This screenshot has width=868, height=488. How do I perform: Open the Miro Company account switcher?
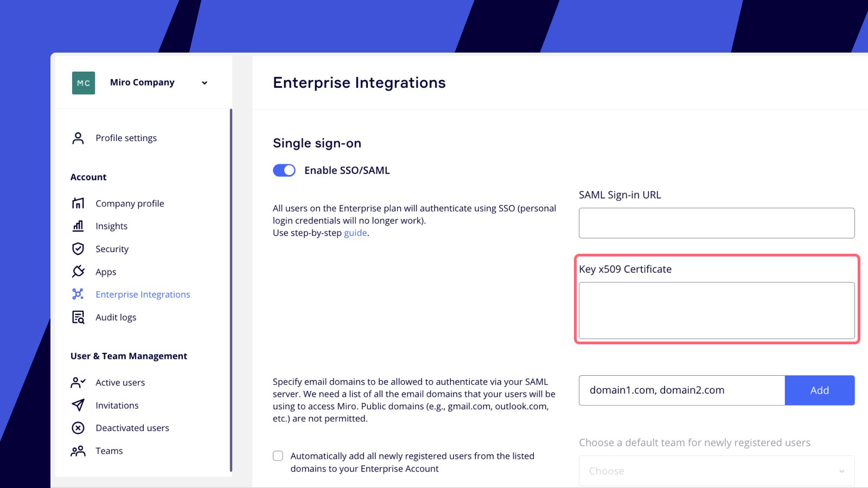click(x=204, y=82)
